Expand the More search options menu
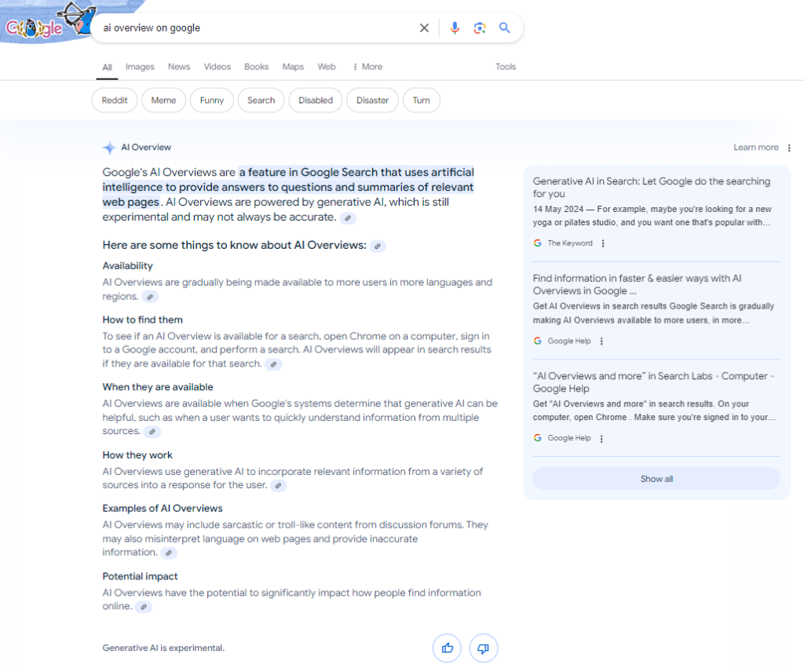Viewport: 804px width, 672px height. pyautogui.click(x=367, y=67)
